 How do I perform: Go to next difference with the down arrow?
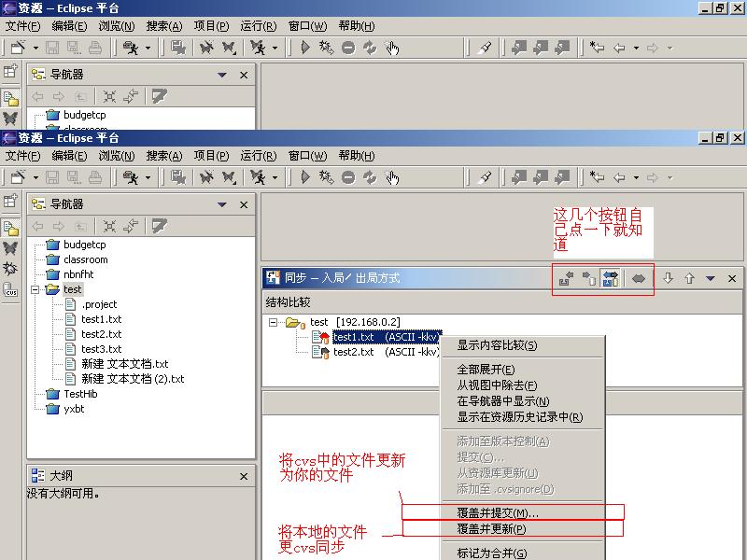[668, 278]
